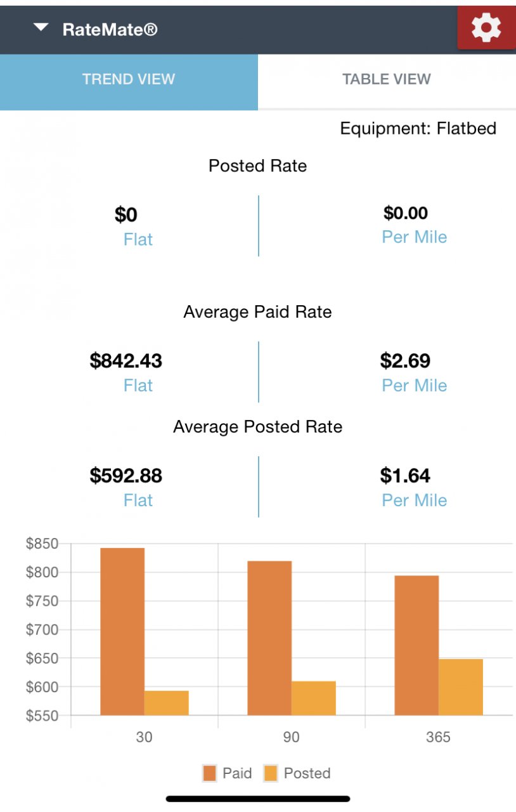Screen dimensions: 516x812
Task: Select the Average Paid Rate Per Mile label
Action: point(414,386)
